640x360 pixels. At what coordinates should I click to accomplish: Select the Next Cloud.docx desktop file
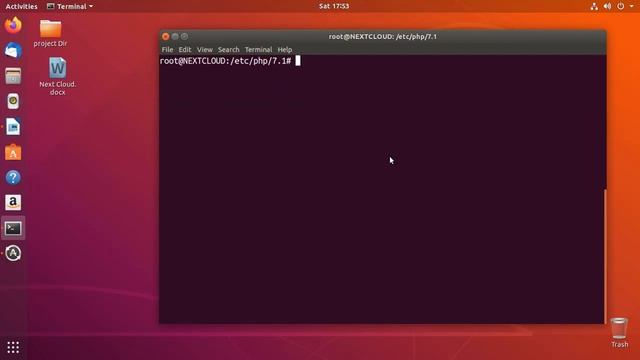[58, 76]
